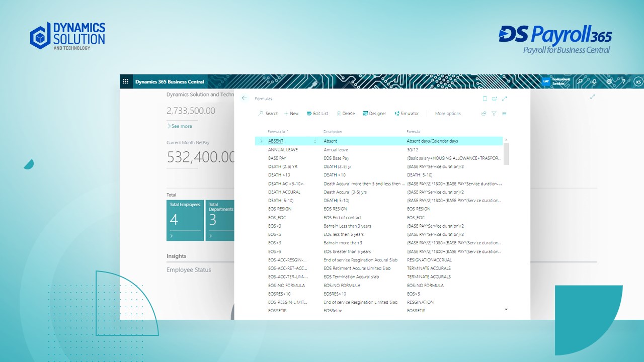Image resolution: width=644 pixels, height=362 pixels.
Task: Select DEATH (2-5) YR formula id
Action: [x=283, y=166]
